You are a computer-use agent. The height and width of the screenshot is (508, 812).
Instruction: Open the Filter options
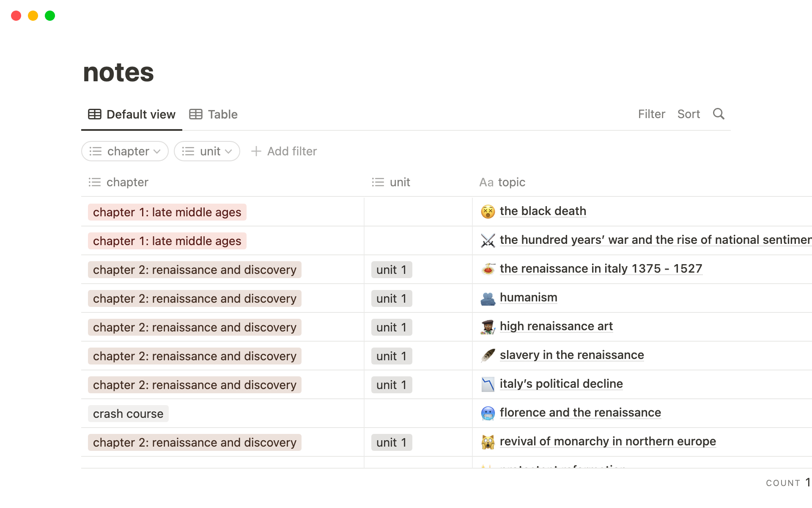click(x=651, y=114)
